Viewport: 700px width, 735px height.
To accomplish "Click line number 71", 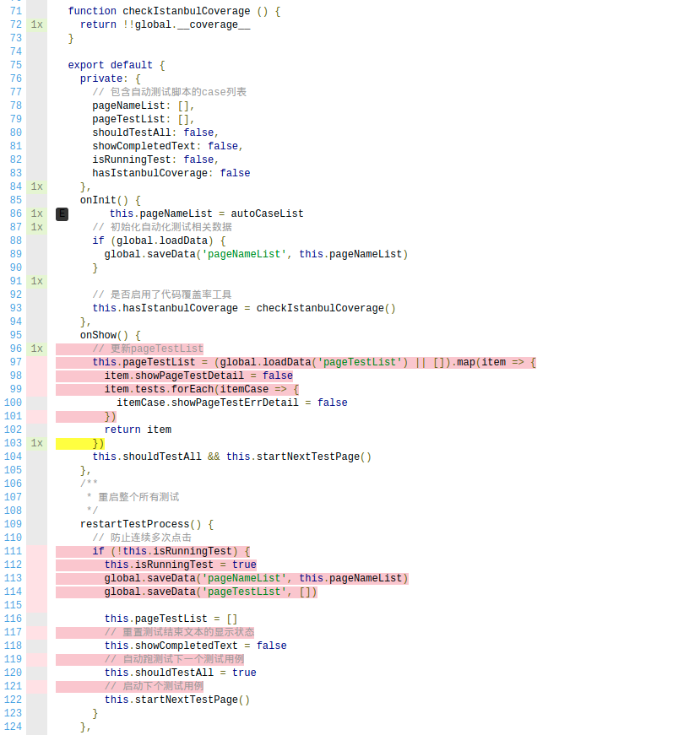I will 15,11.
